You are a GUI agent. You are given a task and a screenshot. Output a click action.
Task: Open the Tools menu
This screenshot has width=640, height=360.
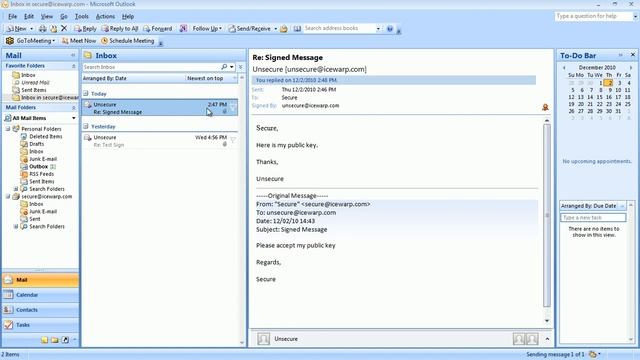[x=82, y=16]
